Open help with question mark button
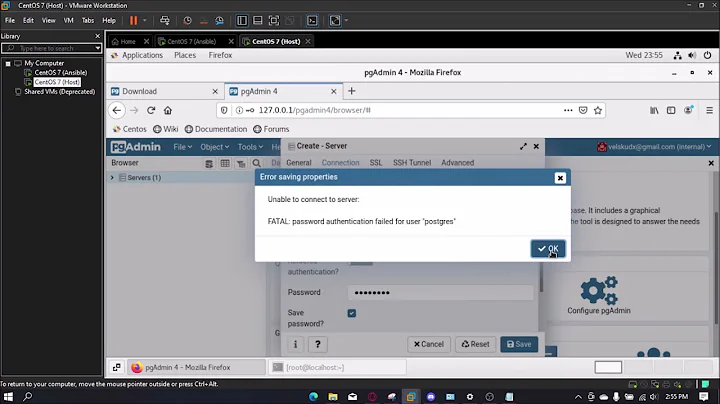The image size is (720, 404). coord(317,344)
